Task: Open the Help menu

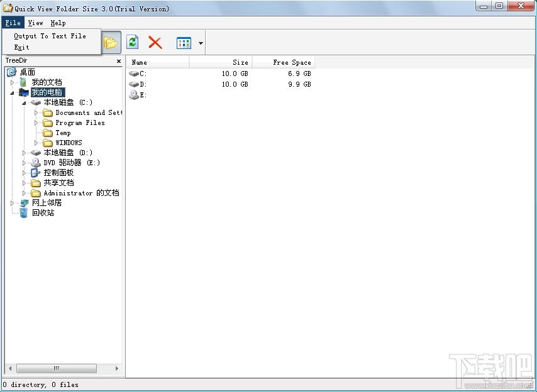Action: 58,23
